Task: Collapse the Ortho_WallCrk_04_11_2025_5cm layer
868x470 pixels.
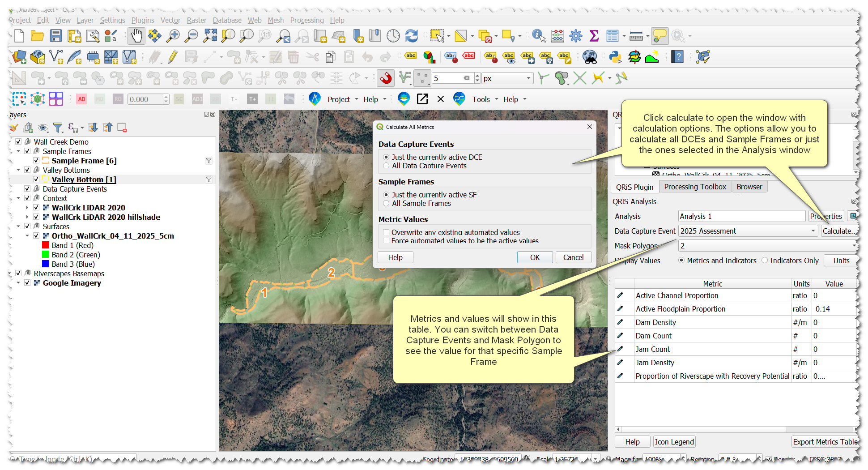Action: [x=27, y=236]
